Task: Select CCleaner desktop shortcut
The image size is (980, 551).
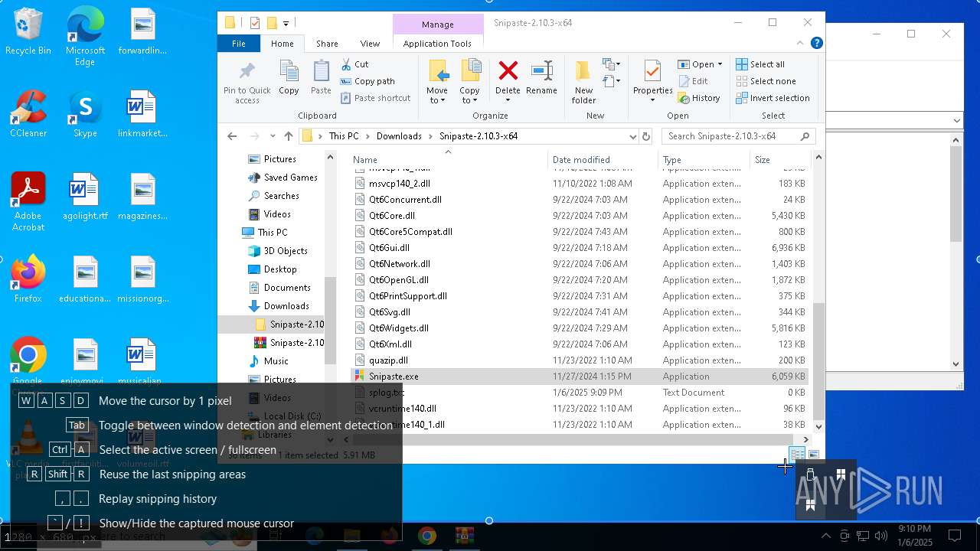Action: pos(28,115)
